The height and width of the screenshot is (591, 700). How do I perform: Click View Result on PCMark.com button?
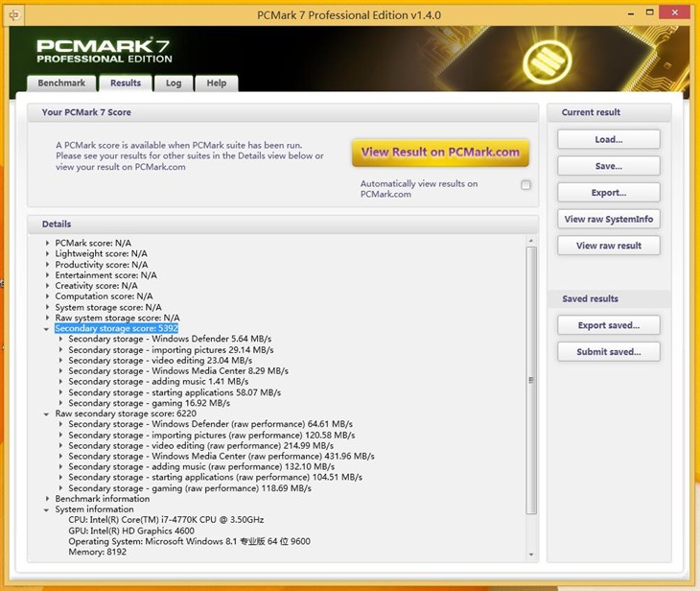point(440,152)
